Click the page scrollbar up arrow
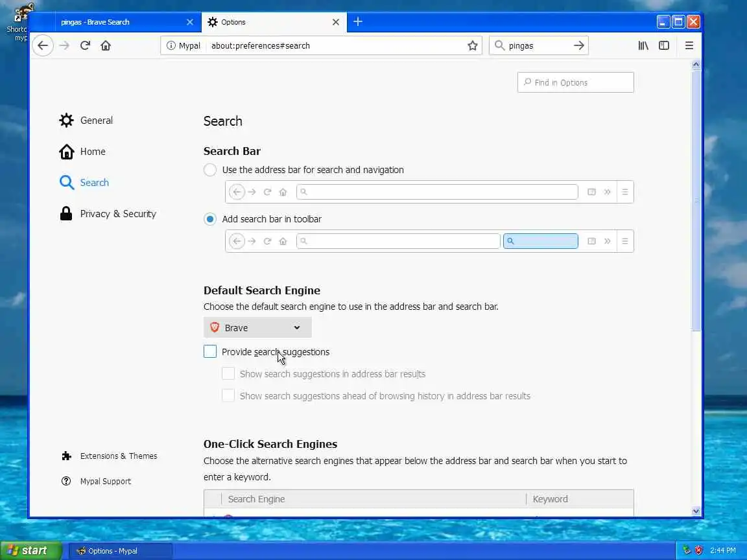Image resolution: width=747 pixels, height=560 pixels. tap(696, 64)
